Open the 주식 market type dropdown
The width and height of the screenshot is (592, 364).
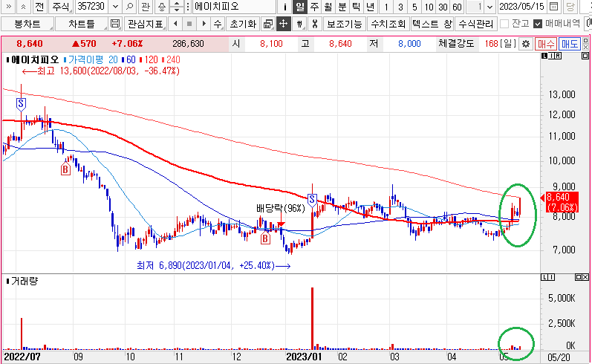[x=61, y=7]
